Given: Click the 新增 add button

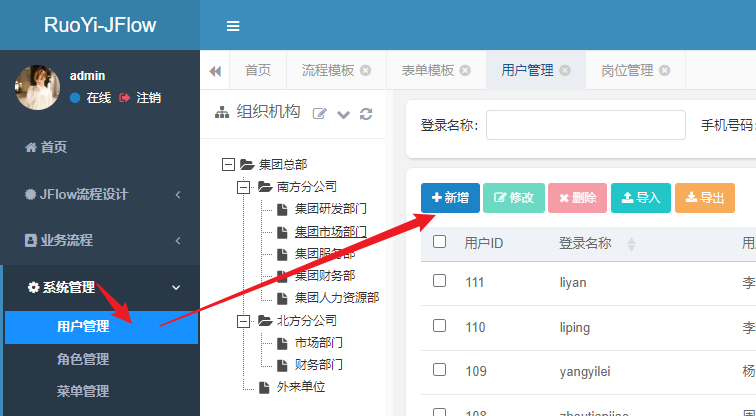Looking at the screenshot, I should 450,198.
